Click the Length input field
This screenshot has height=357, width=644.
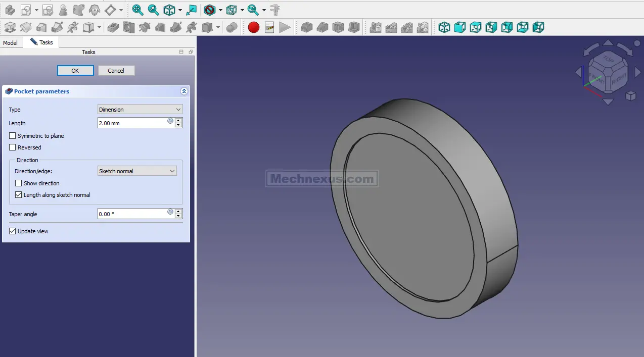click(x=132, y=123)
